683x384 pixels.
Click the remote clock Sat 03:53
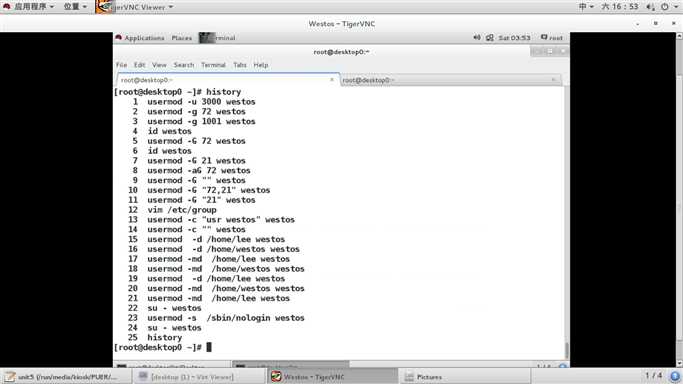pyautogui.click(x=514, y=38)
